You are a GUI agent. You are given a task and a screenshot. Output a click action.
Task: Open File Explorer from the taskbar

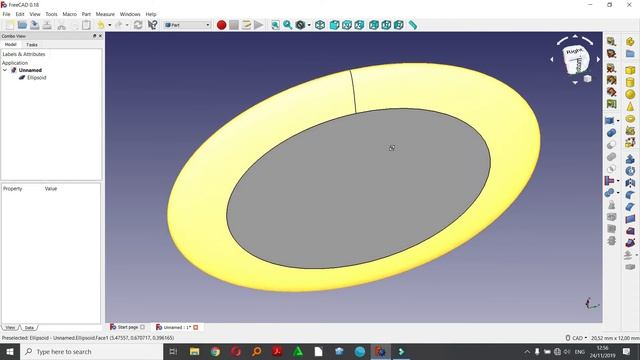[x=194, y=351]
